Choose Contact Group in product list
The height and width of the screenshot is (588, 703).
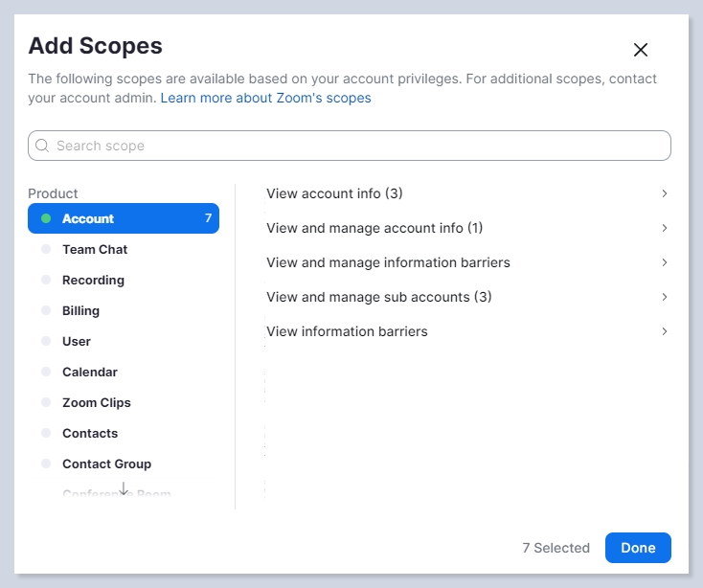(x=106, y=464)
